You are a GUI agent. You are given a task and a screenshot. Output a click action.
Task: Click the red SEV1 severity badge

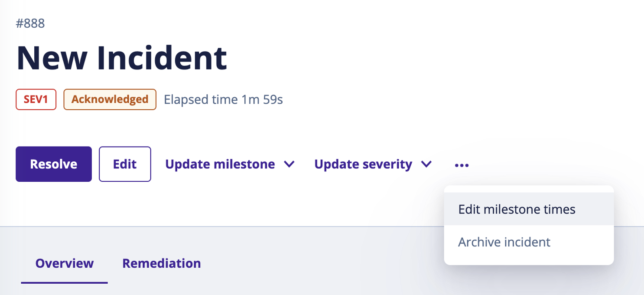[36, 99]
